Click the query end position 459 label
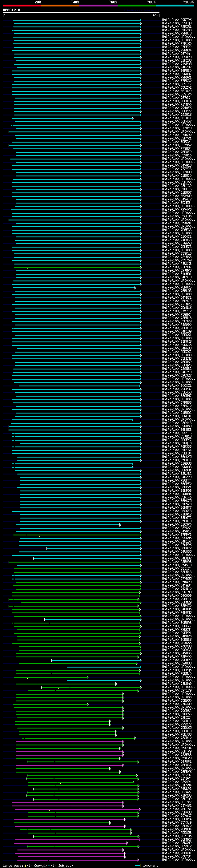The height and width of the screenshot is (868, 197). click(x=155, y=15)
